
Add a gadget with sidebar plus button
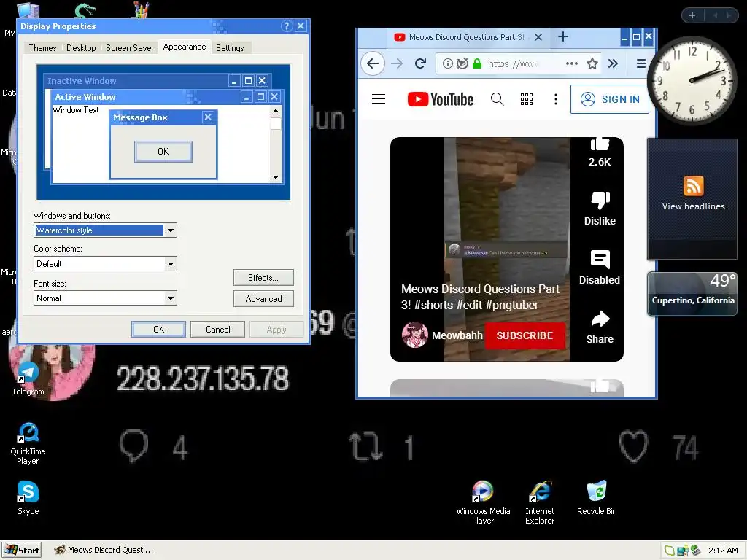click(x=692, y=15)
